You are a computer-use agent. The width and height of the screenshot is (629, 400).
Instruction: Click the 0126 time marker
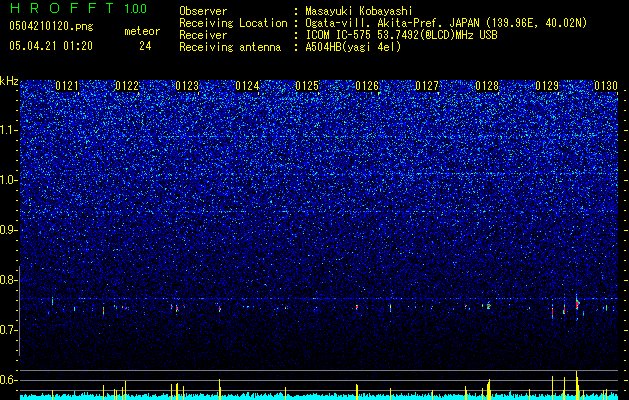coord(367,86)
